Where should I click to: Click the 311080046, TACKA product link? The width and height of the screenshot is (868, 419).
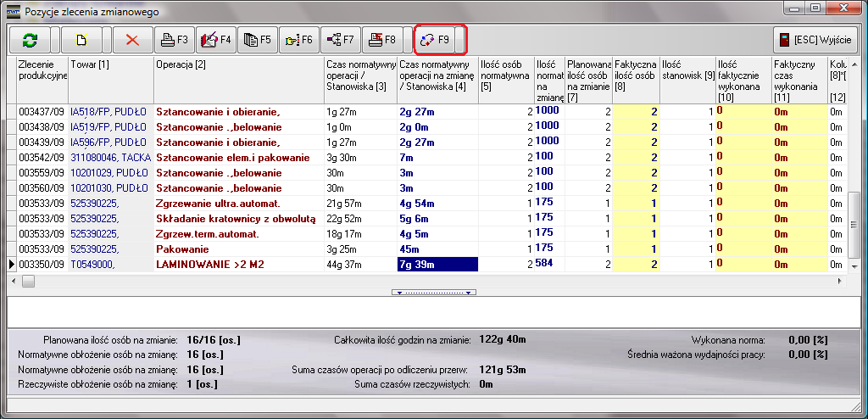(x=108, y=158)
